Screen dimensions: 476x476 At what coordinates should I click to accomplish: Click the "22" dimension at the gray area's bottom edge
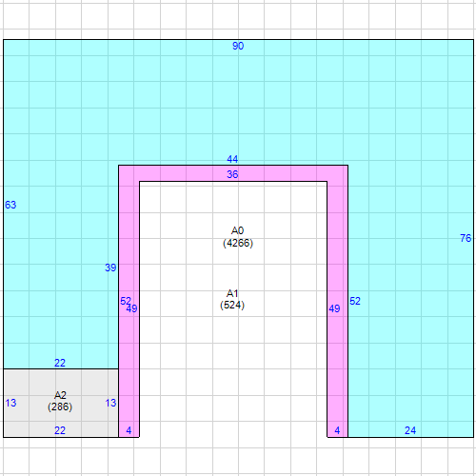[x=60, y=430]
